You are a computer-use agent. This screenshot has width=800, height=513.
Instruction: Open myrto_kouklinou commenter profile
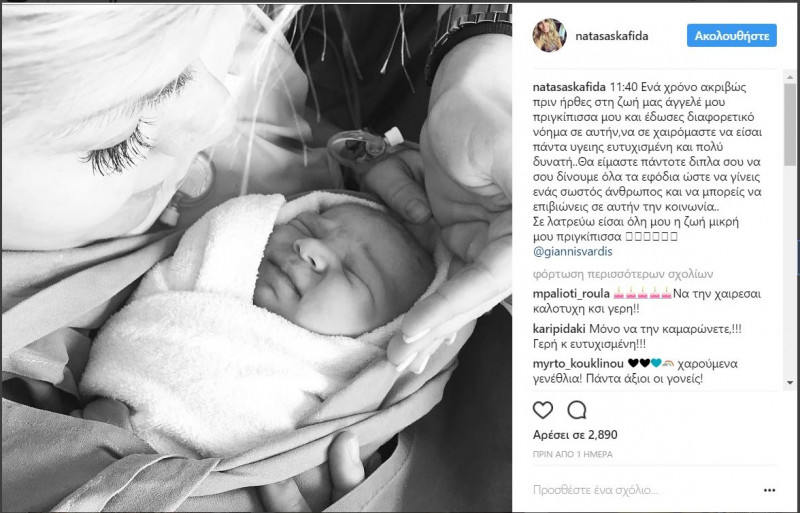coord(578,364)
